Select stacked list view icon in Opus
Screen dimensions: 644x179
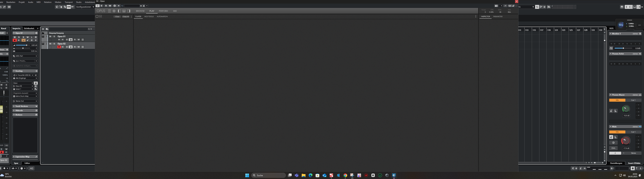(x=100, y=17)
